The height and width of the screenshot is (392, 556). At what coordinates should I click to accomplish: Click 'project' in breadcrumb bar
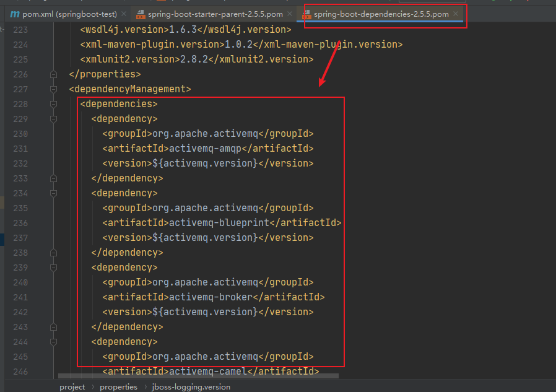pyautogui.click(x=72, y=387)
